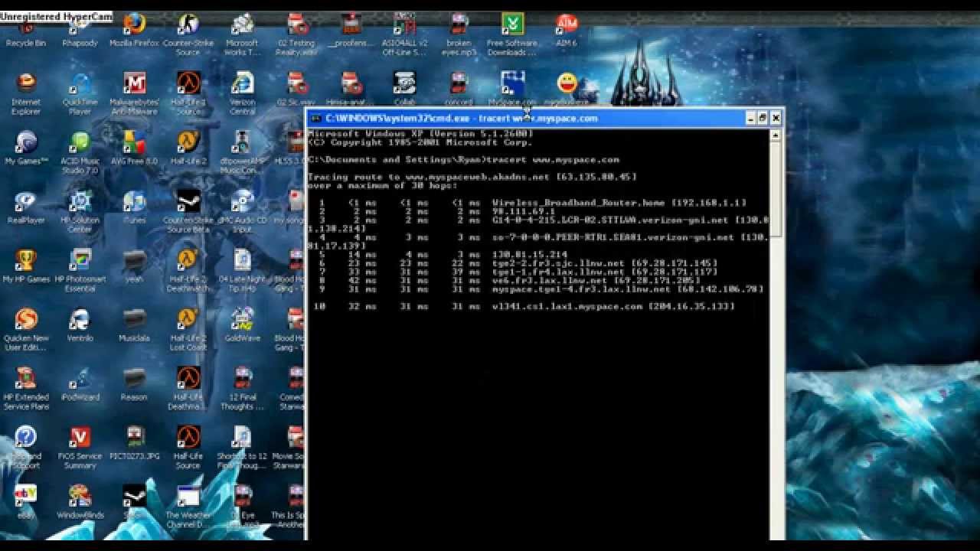Screen dimensions: 980x551
Task: Click the cmd scrollbar up arrow
Action: [775, 135]
